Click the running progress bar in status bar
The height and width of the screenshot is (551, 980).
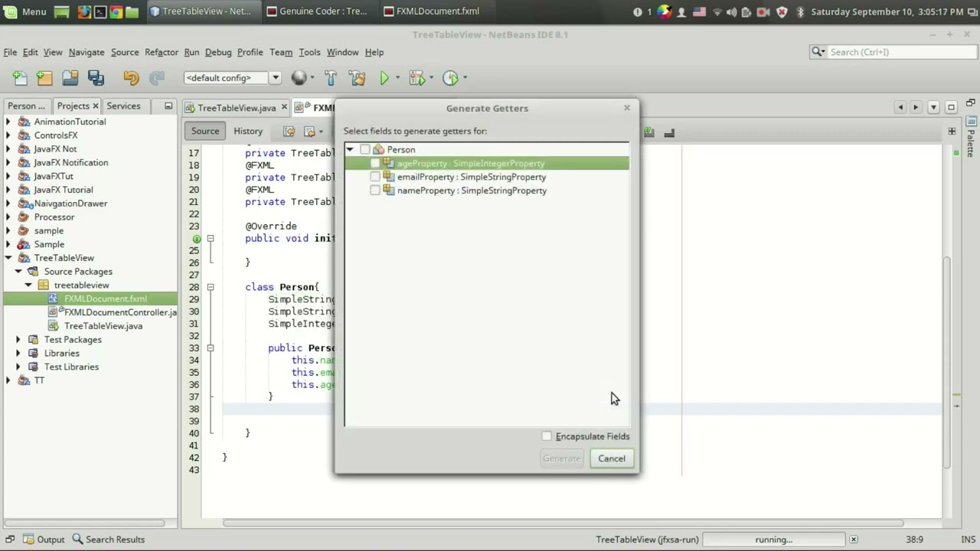[x=774, y=540]
